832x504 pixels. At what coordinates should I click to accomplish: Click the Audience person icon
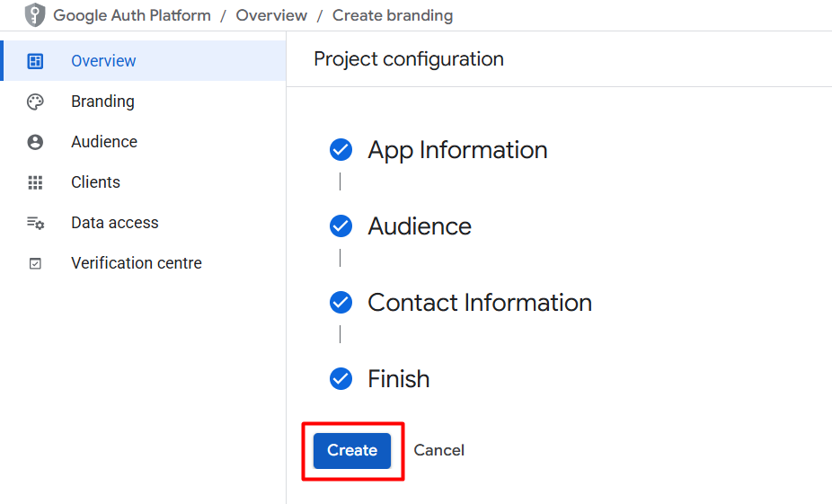pyautogui.click(x=35, y=142)
